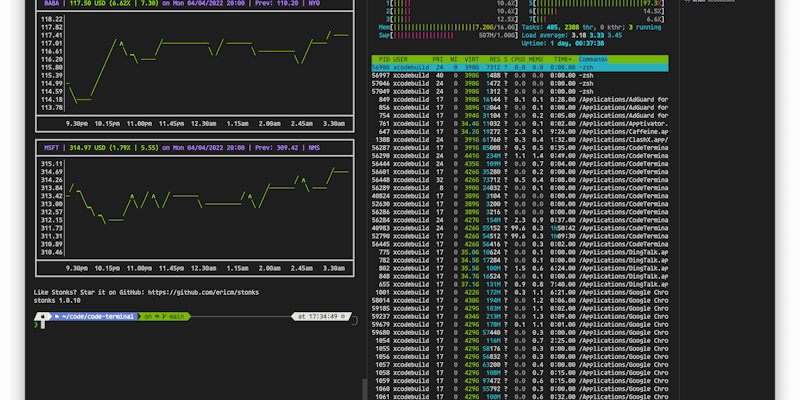
Task: Sort by the CPU% column header
Action: pyautogui.click(x=517, y=59)
